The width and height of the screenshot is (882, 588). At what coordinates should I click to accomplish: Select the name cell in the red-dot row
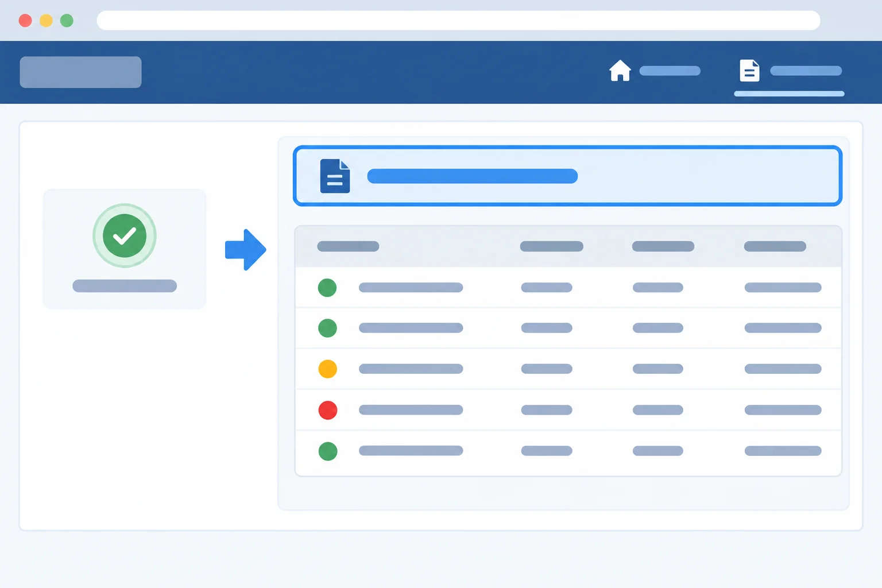click(411, 410)
